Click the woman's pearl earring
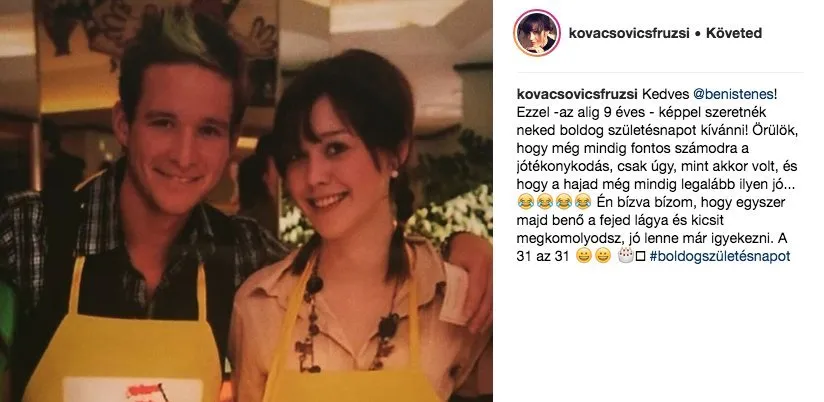This screenshot has width=824, height=402. pyautogui.click(x=395, y=174)
